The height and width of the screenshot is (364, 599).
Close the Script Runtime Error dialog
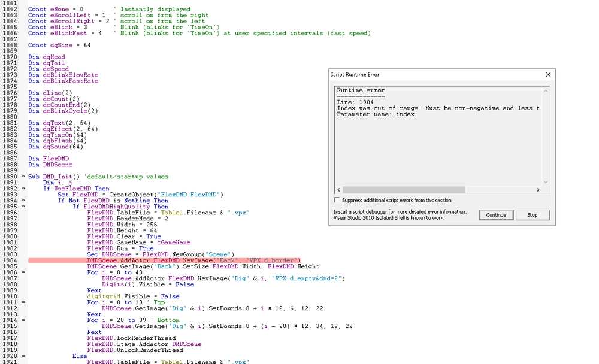(x=549, y=74)
